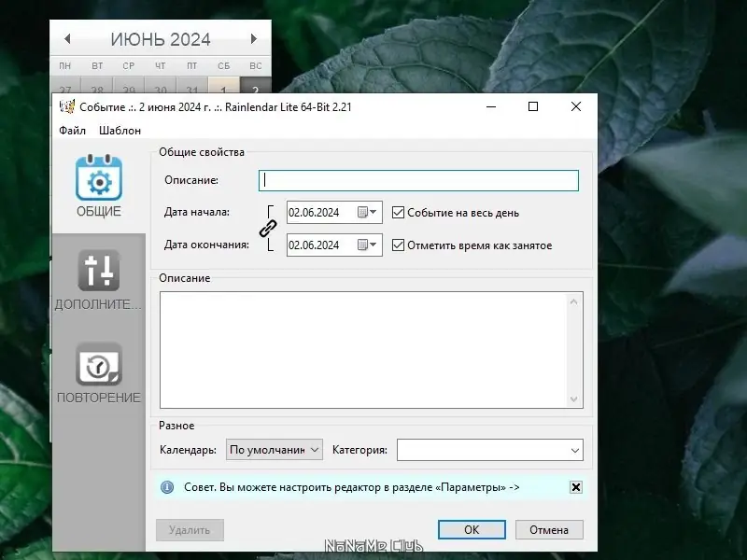Open the ОБЩИЕ section icon in the sidebar

click(97, 179)
